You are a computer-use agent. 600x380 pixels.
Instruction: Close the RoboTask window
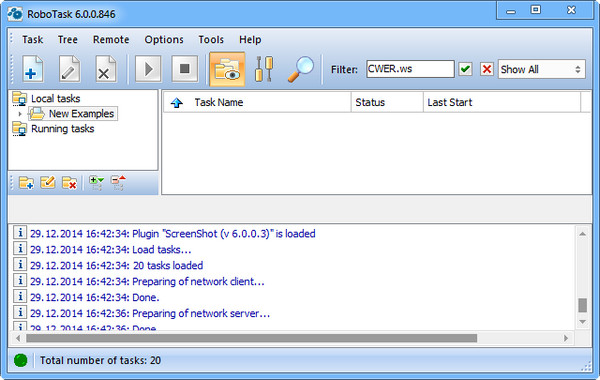[571, 10]
